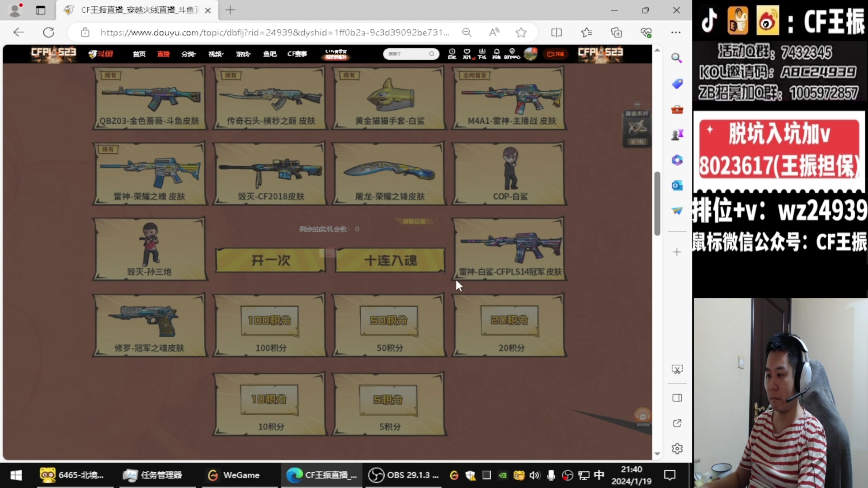Click Edge sidebar search icon
The width and height of the screenshot is (868, 488).
click(x=677, y=58)
